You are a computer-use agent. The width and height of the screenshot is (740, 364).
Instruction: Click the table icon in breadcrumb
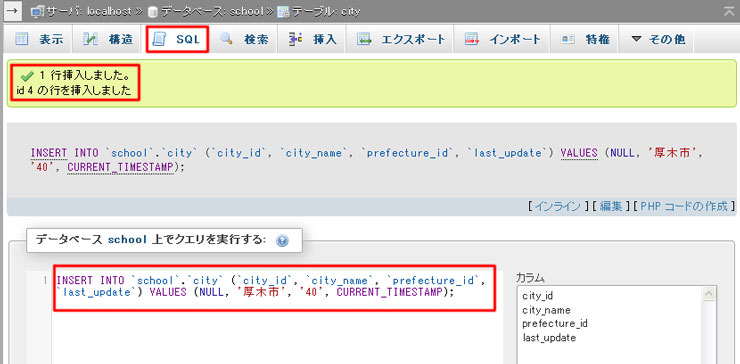(x=283, y=12)
